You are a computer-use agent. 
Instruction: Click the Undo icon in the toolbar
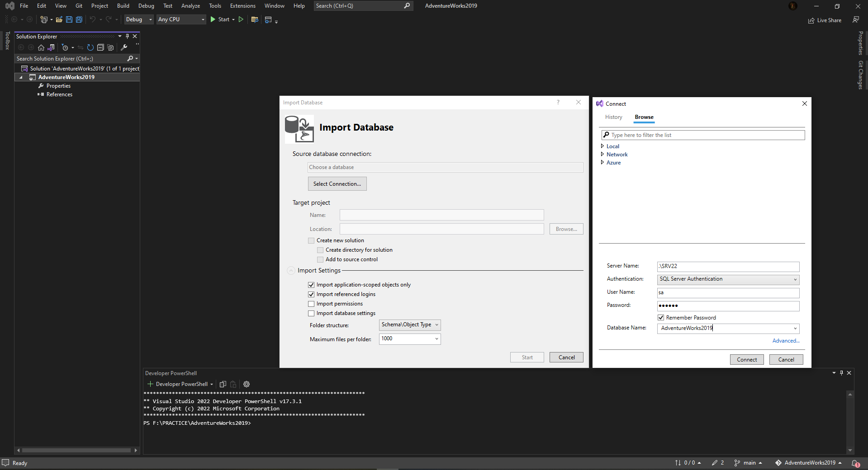(x=92, y=19)
